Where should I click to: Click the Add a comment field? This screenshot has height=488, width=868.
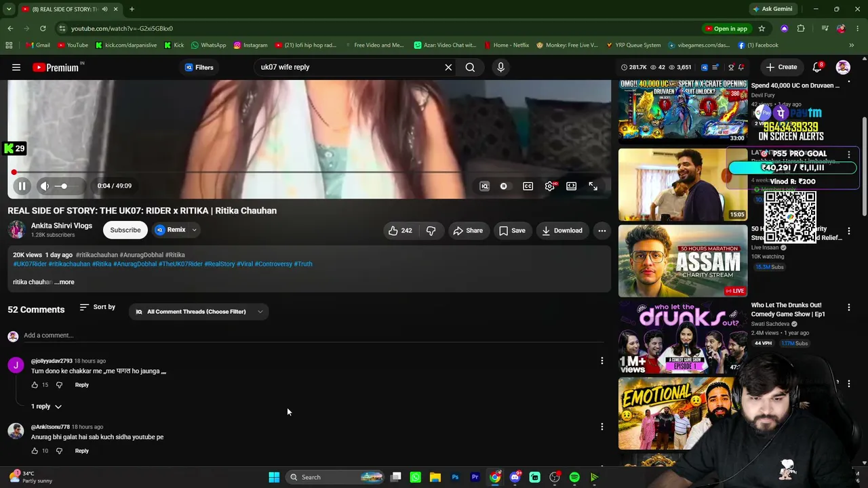tap(313, 335)
